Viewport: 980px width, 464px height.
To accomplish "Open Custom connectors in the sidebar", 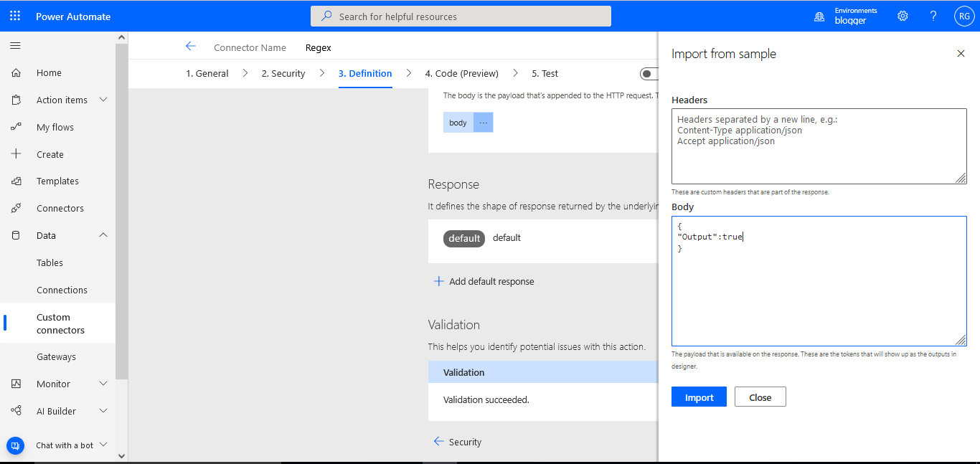I will [x=60, y=323].
